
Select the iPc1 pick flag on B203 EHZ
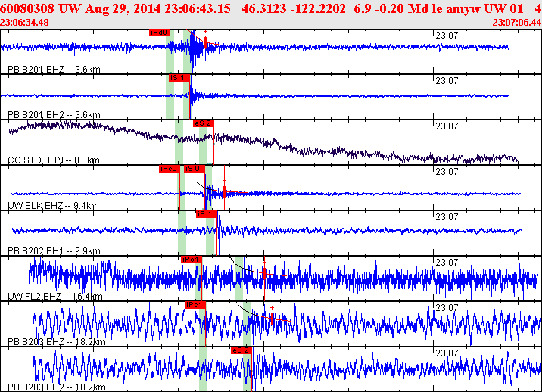click(195, 305)
